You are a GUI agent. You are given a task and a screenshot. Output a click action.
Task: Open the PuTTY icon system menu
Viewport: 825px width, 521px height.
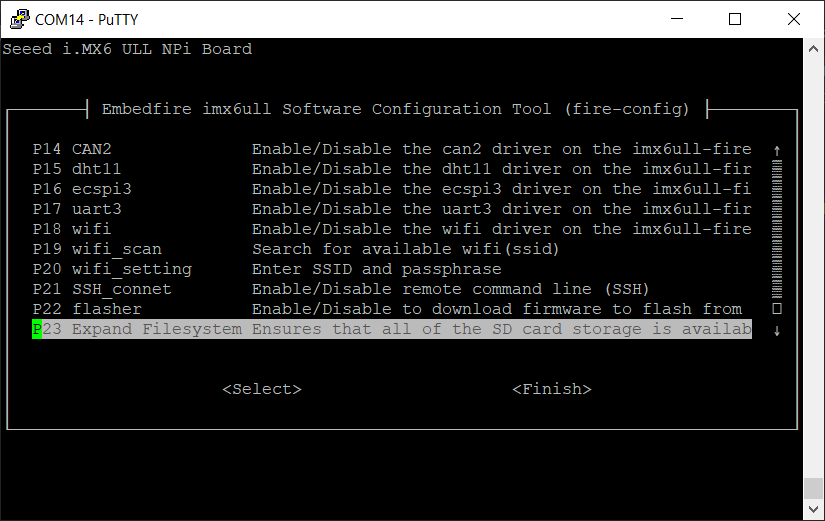[x=20, y=19]
